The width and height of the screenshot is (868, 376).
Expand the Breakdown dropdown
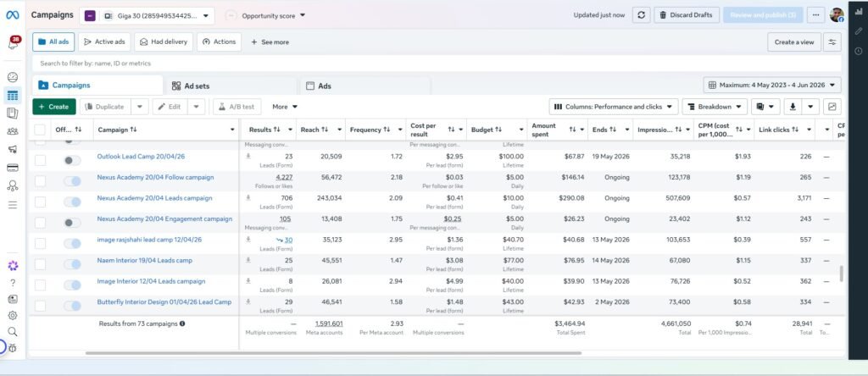pyautogui.click(x=715, y=107)
